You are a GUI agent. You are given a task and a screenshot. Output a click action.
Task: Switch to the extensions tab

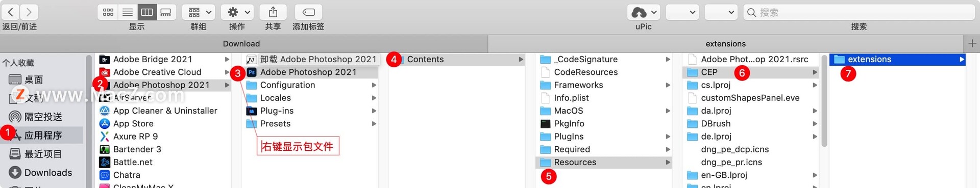pos(726,44)
